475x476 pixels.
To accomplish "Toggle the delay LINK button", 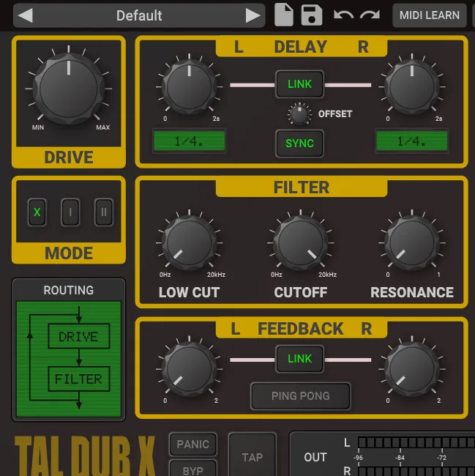I will [x=299, y=84].
